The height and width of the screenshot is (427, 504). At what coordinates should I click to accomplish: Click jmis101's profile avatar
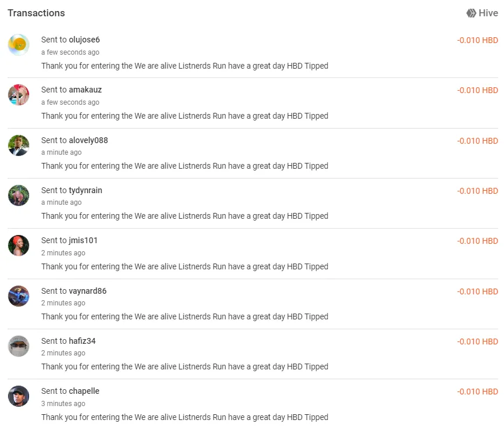point(19,245)
